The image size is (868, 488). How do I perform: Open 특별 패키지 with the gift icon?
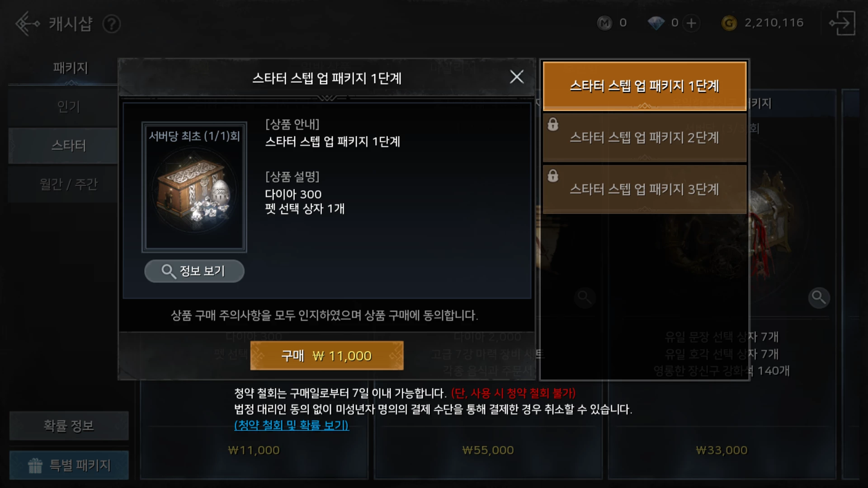tap(69, 465)
